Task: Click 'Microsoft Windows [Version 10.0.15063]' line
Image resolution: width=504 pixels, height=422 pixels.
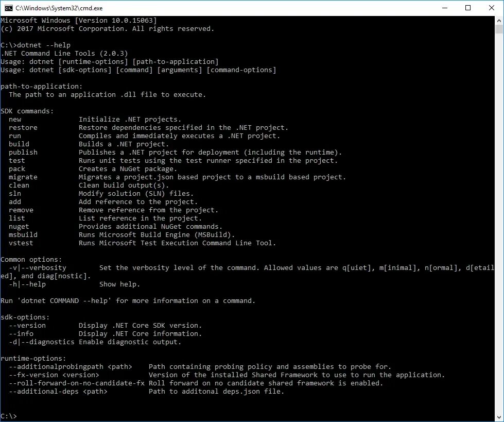Action: (x=79, y=21)
